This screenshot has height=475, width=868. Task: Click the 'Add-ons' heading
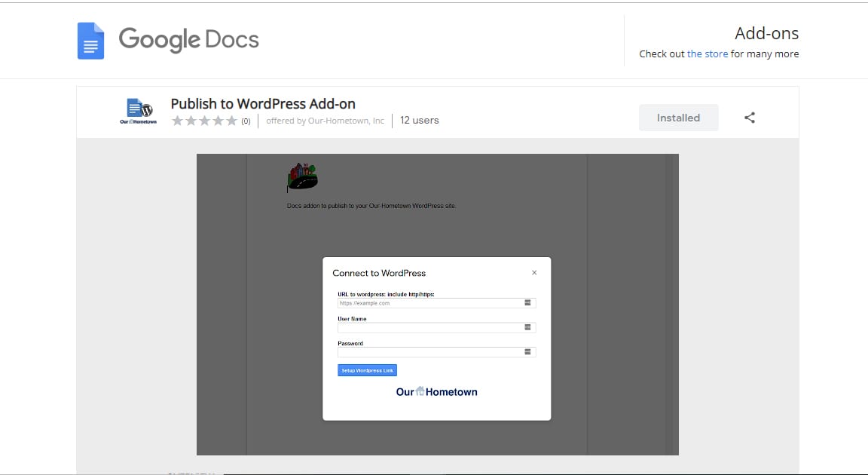pos(767,33)
